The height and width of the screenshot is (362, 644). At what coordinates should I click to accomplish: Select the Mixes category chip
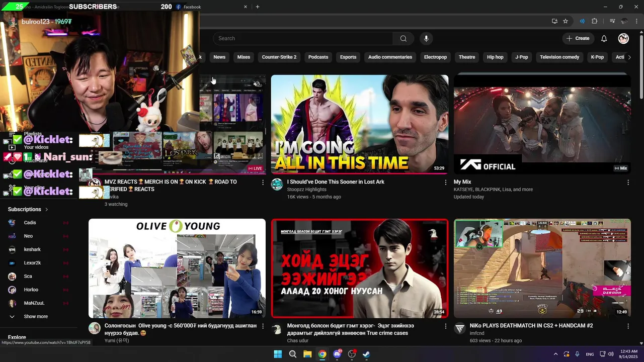[244, 57]
